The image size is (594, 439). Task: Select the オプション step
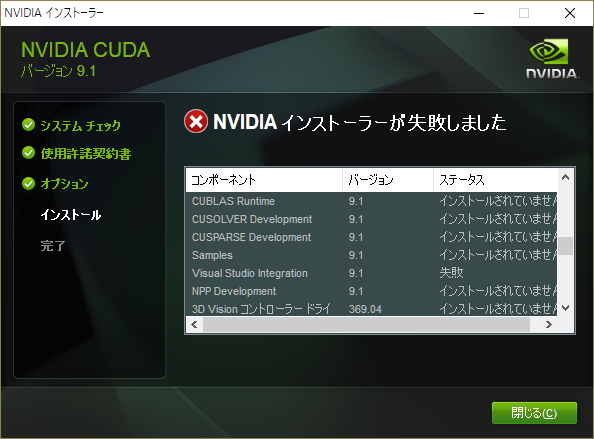click(64, 184)
